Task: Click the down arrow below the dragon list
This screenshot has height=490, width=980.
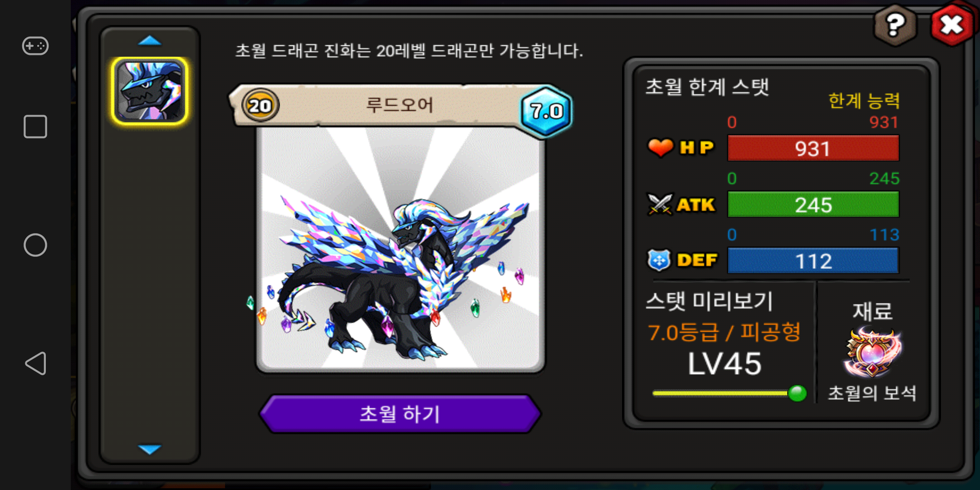Action: click(x=149, y=449)
